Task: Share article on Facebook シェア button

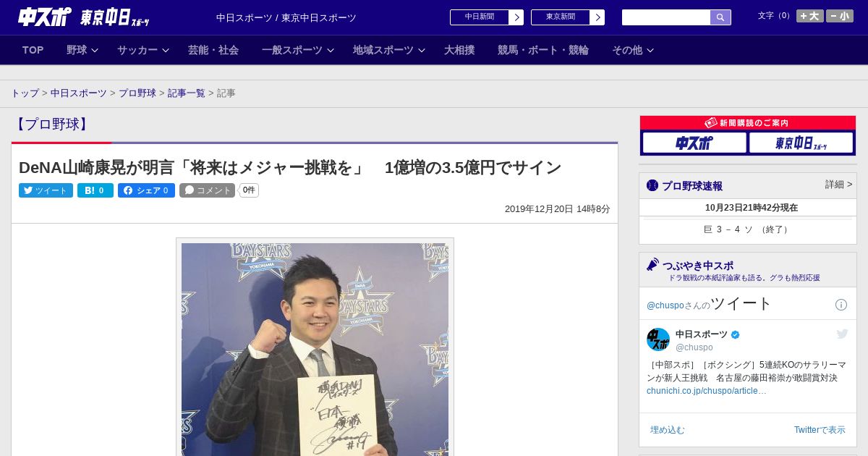Action: pos(146,190)
